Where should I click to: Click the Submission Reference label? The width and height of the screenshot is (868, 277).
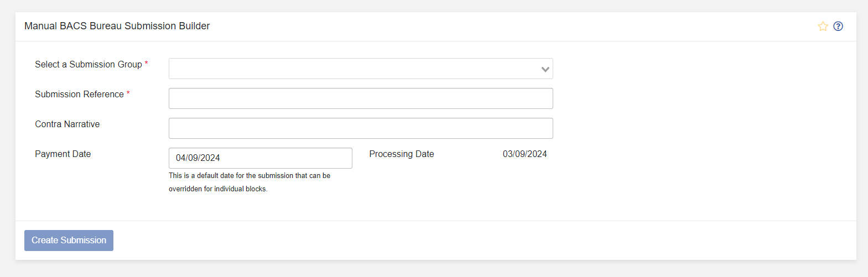pos(79,95)
